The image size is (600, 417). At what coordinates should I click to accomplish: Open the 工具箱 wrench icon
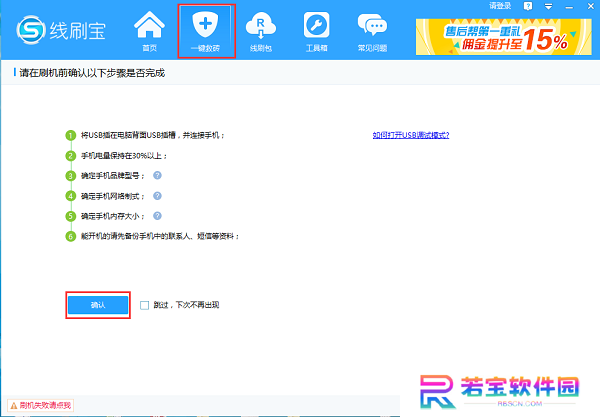click(316, 32)
